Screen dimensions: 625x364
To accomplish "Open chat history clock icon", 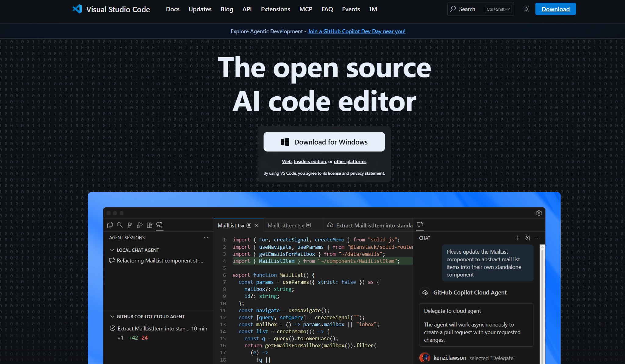I will click(x=528, y=238).
